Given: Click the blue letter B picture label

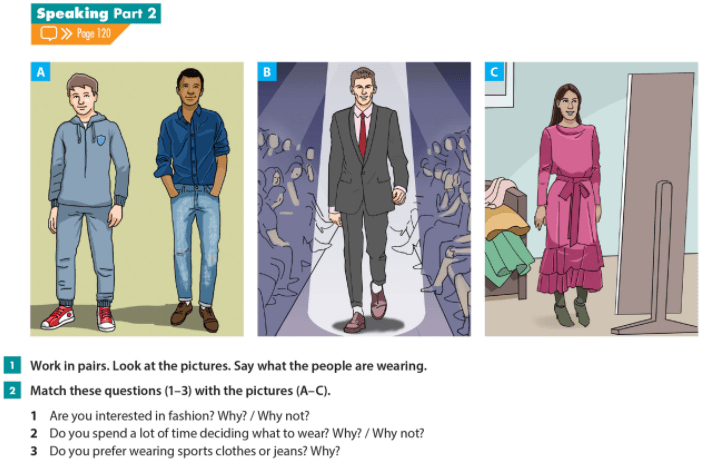Looking at the screenshot, I should (x=267, y=72).
